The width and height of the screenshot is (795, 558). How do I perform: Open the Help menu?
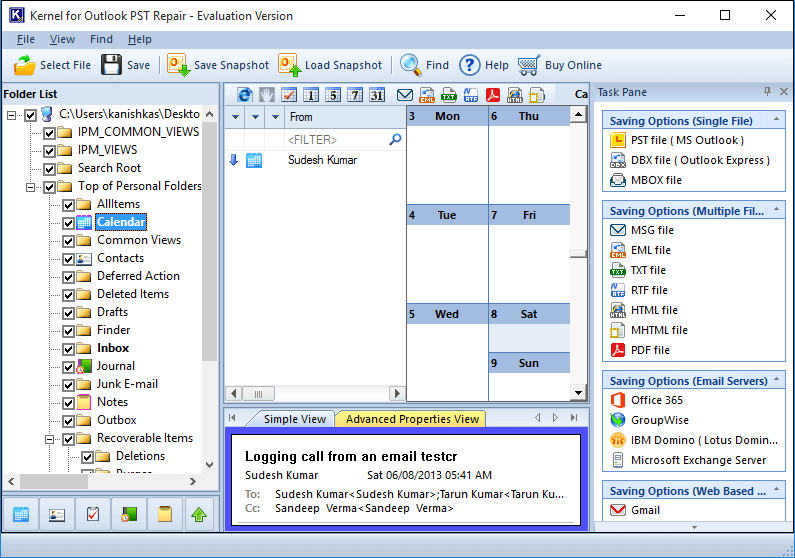point(139,39)
